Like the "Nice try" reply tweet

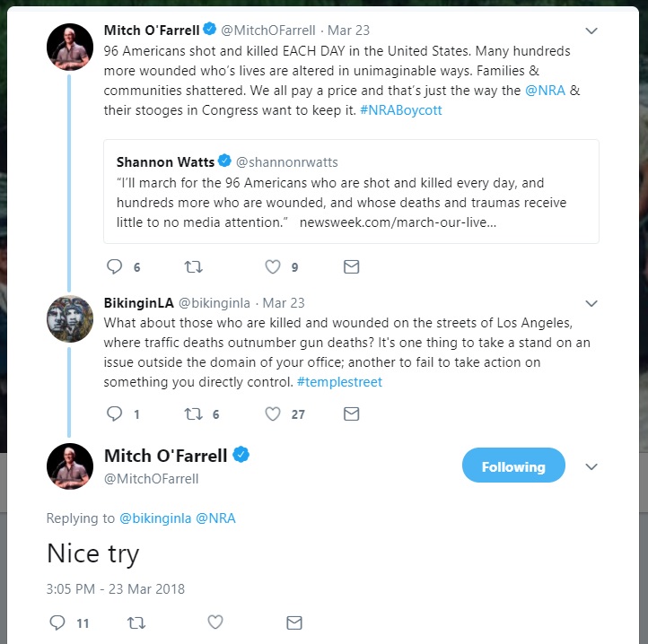[215, 622]
